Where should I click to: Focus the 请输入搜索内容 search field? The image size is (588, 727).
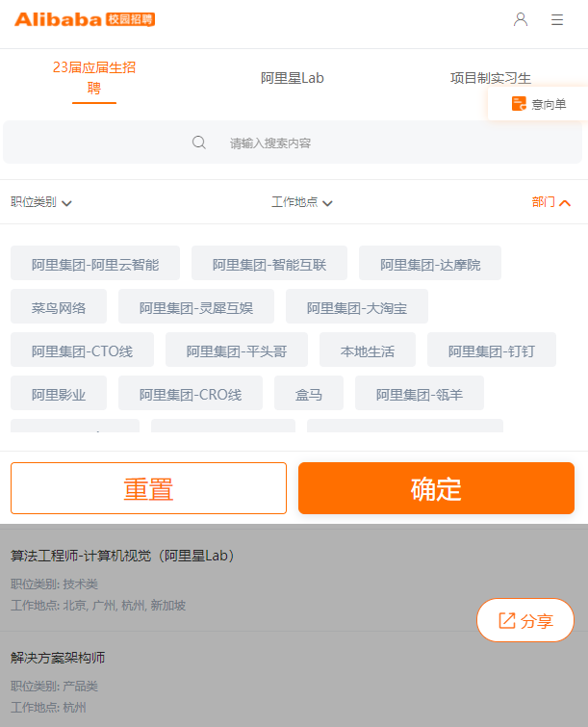(x=293, y=143)
